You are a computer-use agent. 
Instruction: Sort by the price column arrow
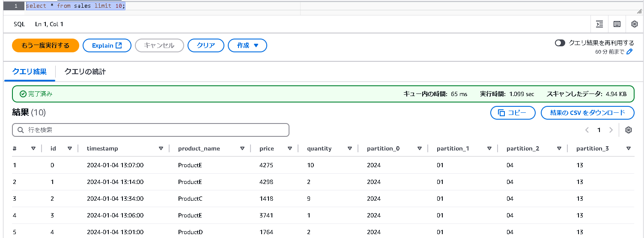[290, 148]
